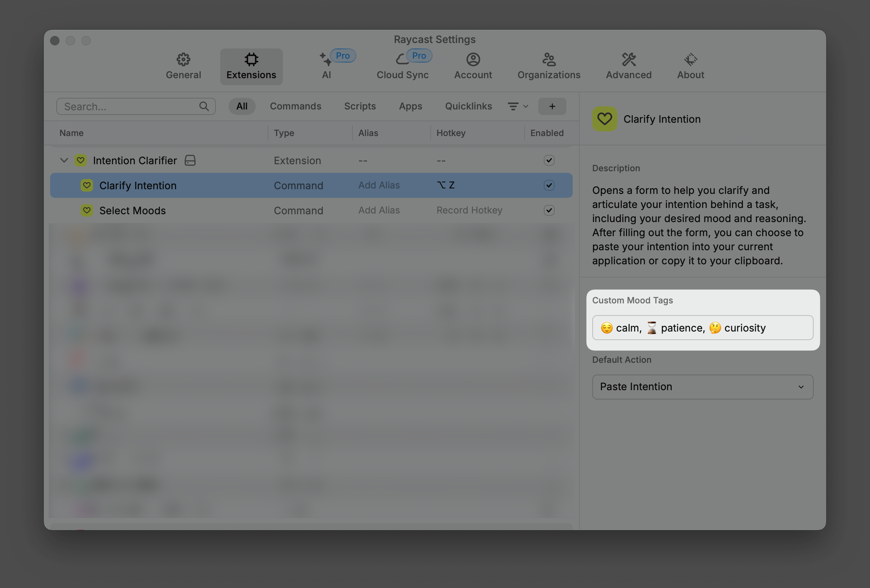
Task: Switch to the Commands filter tab
Action: point(295,106)
